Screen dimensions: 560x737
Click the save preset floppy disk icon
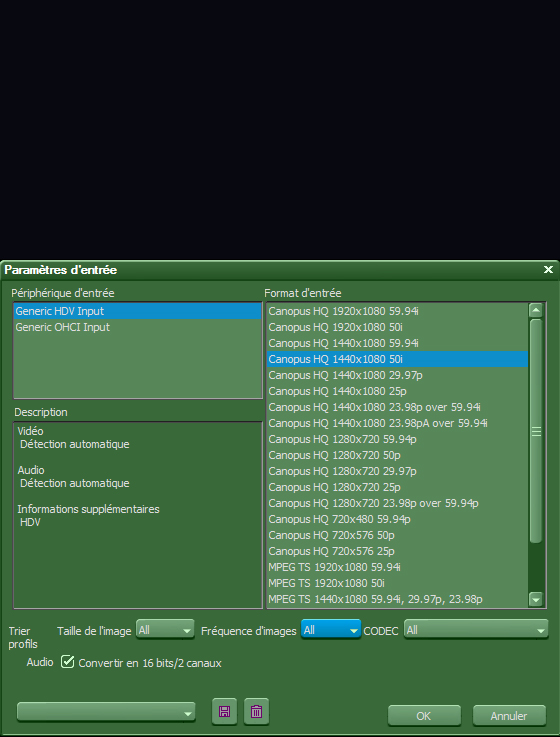coord(225,711)
